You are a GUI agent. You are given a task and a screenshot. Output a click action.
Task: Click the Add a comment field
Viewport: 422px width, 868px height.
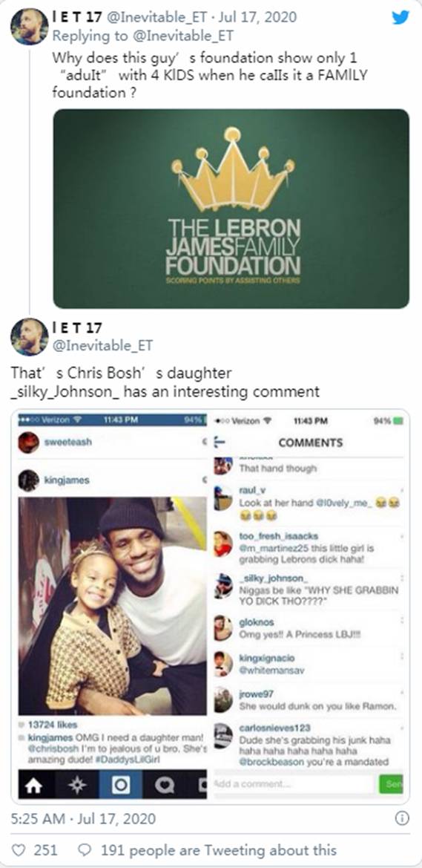click(x=294, y=783)
